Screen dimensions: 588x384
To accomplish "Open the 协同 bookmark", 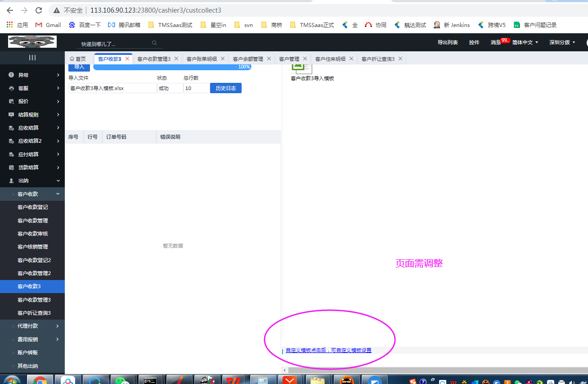I will [x=376, y=25].
